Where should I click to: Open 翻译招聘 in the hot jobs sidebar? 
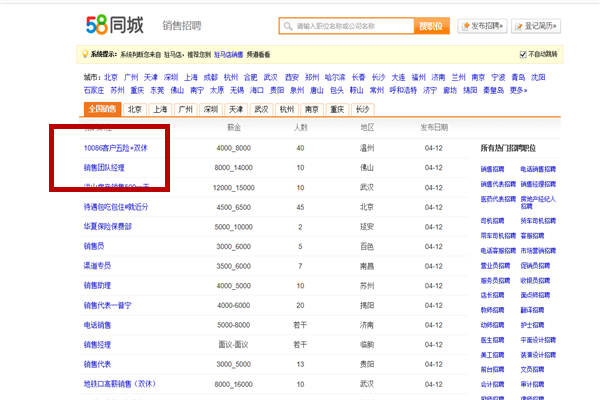pyautogui.click(x=532, y=310)
